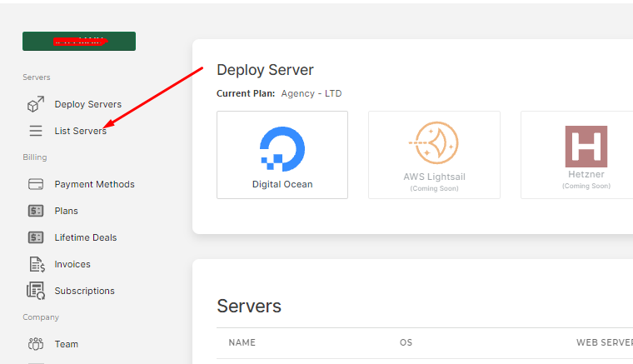Click the Deploy Server heading
The height and width of the screenshot is (364, 633).
click(x=265, y=70)
